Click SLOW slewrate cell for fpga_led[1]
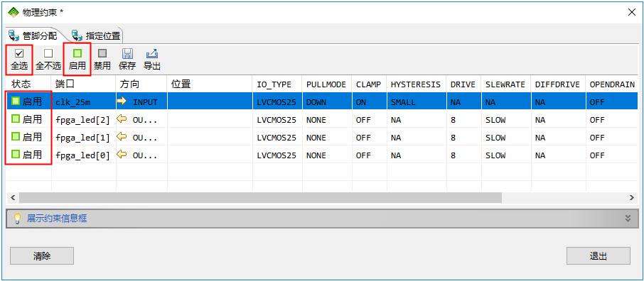This screenshot has height=281, width=644. pos(506,137)
